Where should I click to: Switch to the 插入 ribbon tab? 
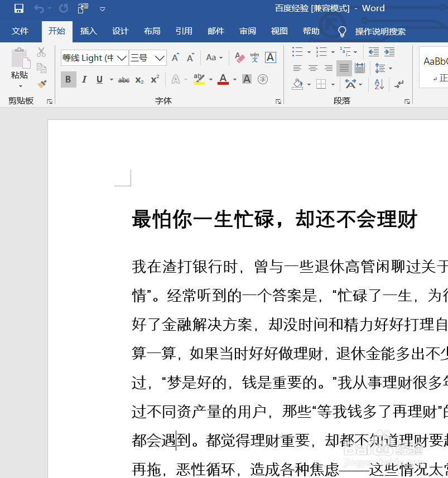[88, 31]
